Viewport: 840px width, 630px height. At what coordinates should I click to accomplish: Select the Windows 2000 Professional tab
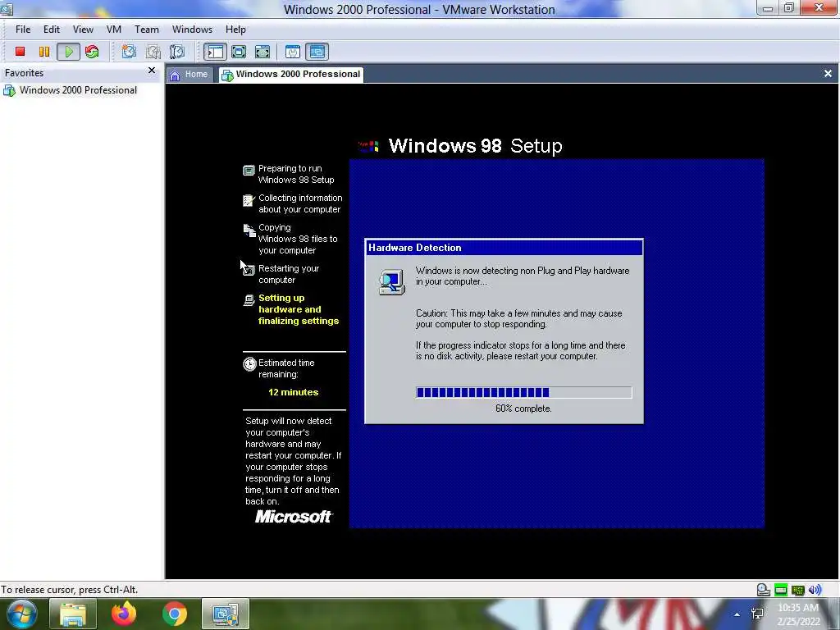click(x=291, y=75)
